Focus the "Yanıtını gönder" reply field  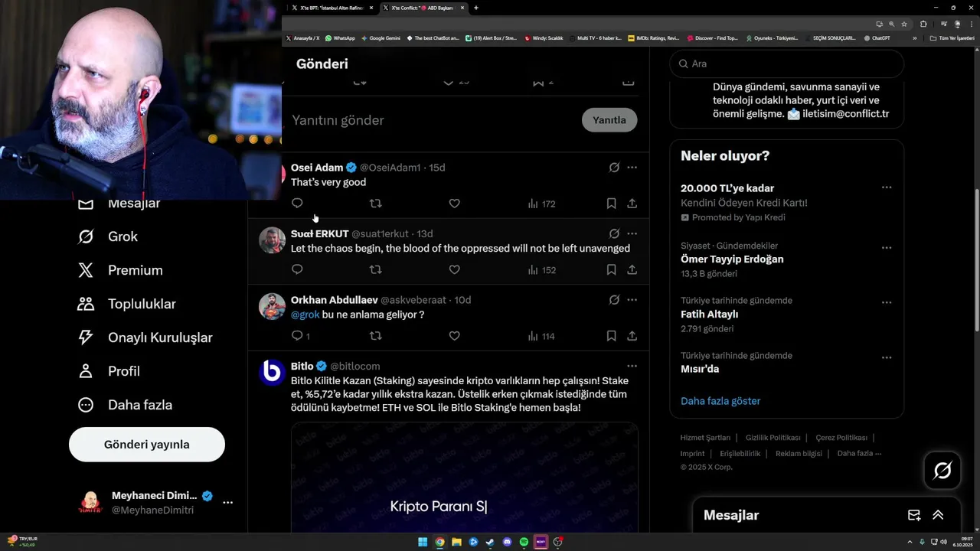coord(433,120)
